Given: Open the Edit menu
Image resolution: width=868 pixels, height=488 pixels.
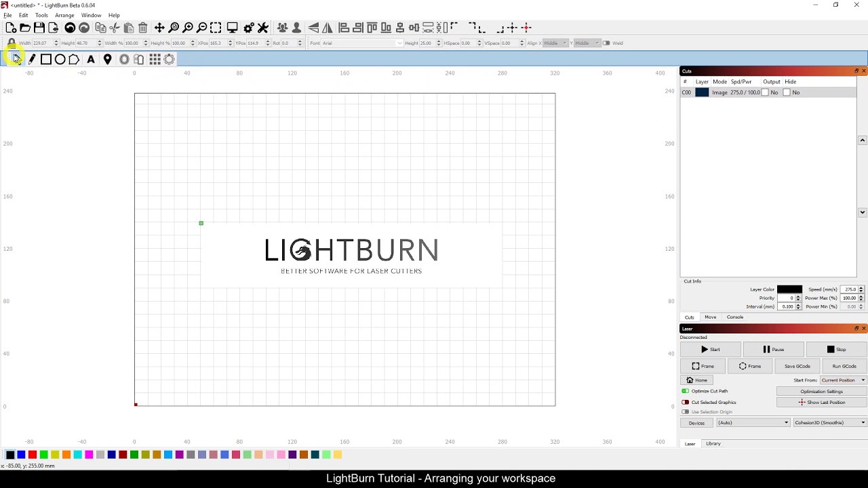Looking at the screenshot, I should point(24,15).
